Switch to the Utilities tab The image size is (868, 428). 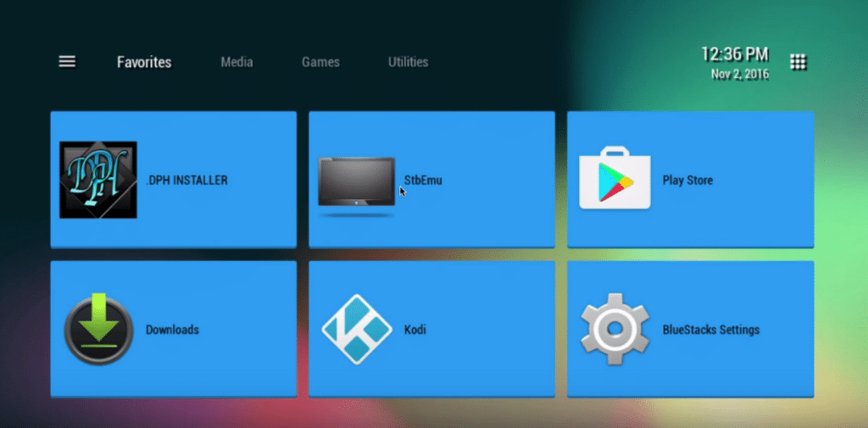tap(408, 62)
